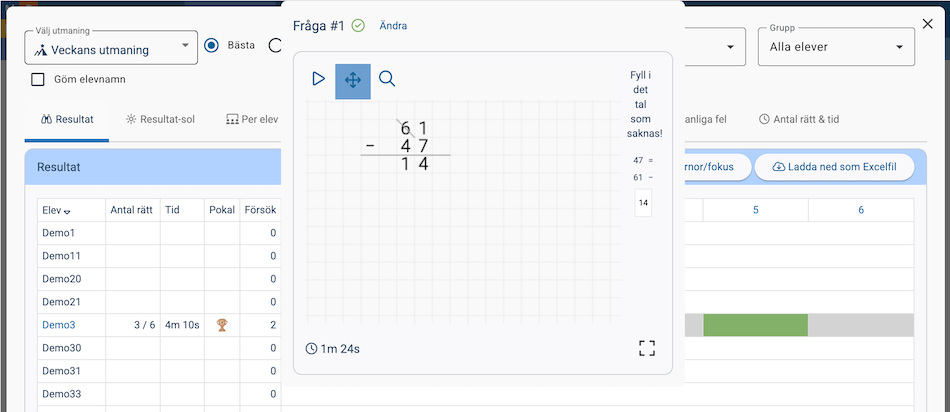
Task: Play the answer replay animation
Action: click(318, 79)
